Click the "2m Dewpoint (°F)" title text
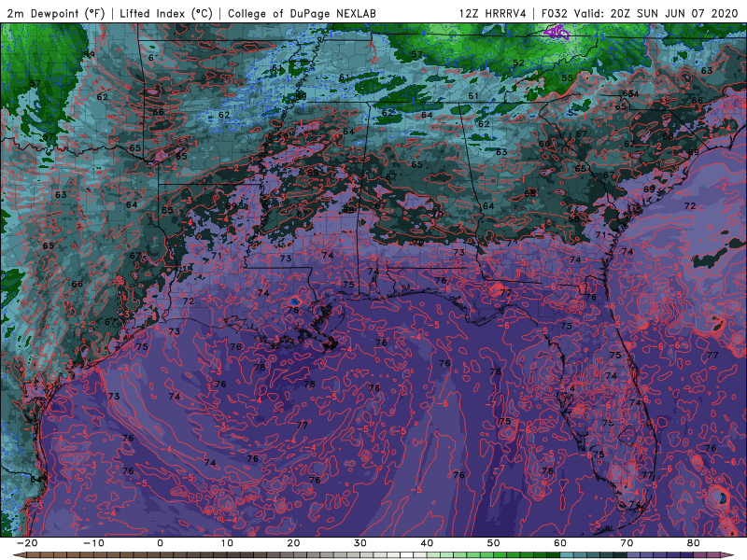 [55, 13]
